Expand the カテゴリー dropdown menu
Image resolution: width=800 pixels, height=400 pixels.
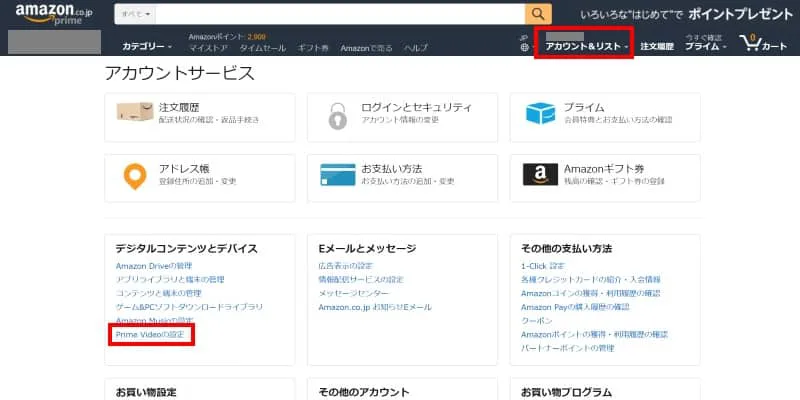147,48
